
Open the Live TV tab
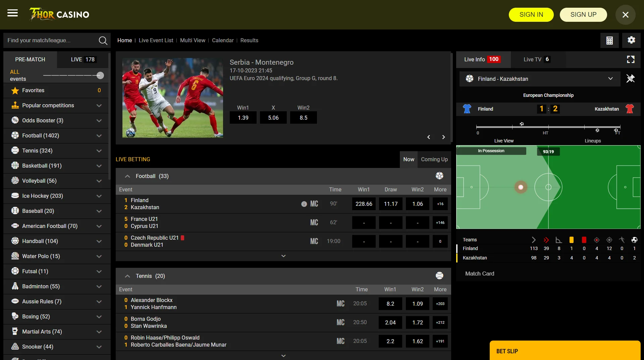coord(538,60)
